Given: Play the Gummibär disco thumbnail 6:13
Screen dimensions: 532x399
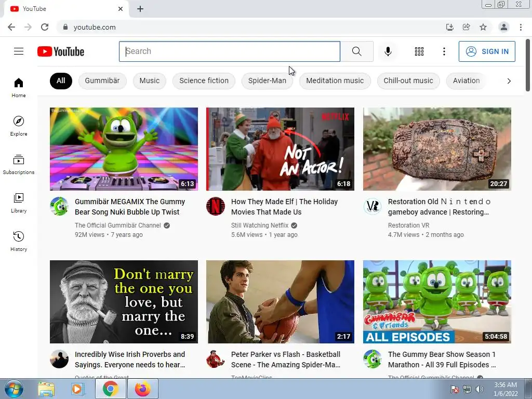Looking at the screenshot, I should tap(124, 149).
